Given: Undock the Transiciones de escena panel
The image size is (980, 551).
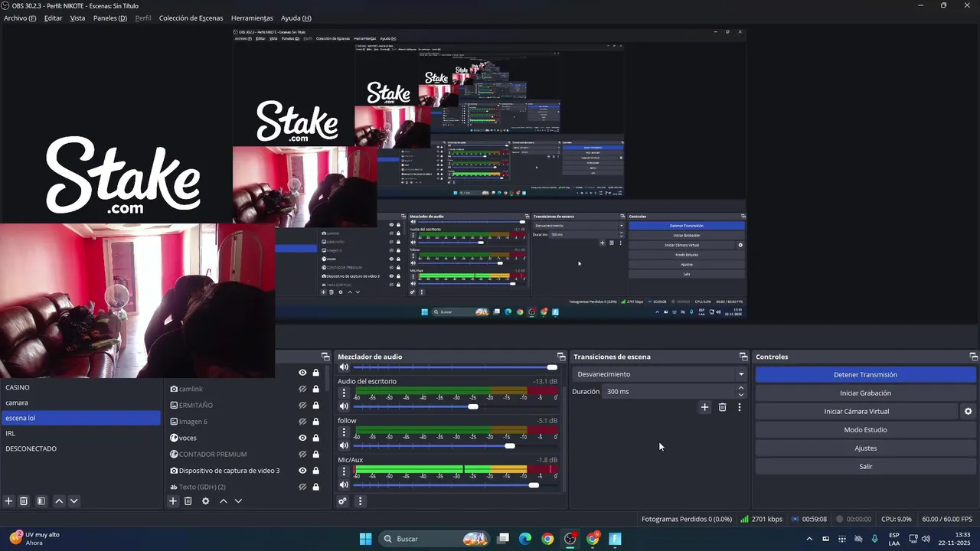Looking at the screenshot, I should tap(743, 357).
